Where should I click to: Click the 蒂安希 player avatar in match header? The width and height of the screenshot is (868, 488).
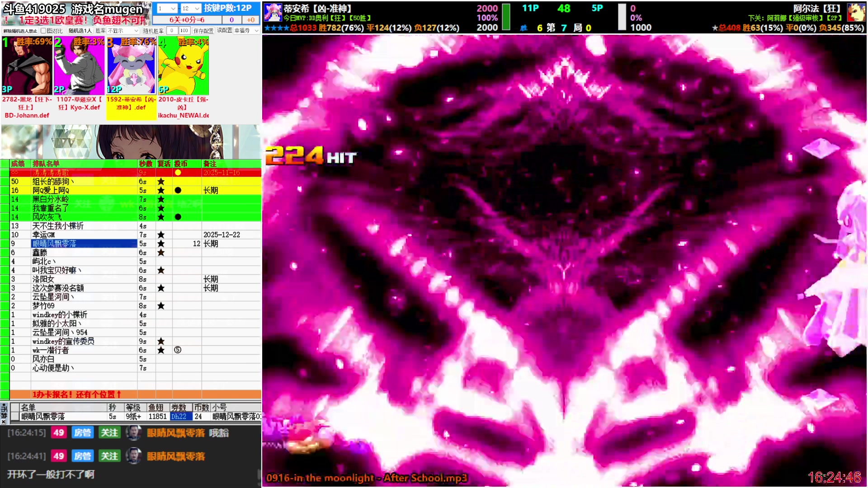click(x=273, y=12)
